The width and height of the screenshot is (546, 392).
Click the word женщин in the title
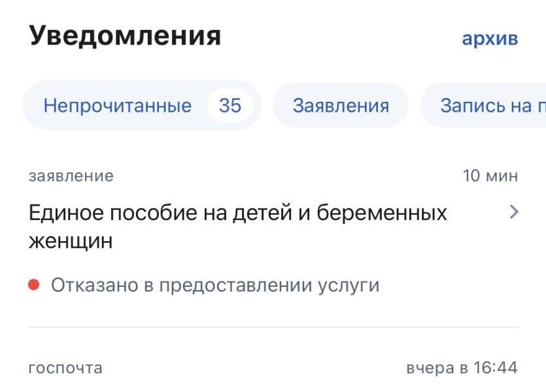(71, 241)
